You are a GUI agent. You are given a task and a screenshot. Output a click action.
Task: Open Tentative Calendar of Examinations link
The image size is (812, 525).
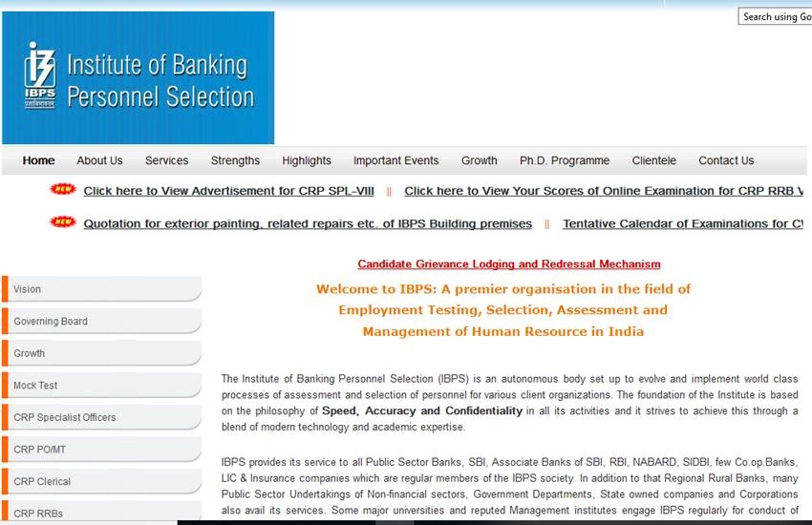[x=682, y=224]
